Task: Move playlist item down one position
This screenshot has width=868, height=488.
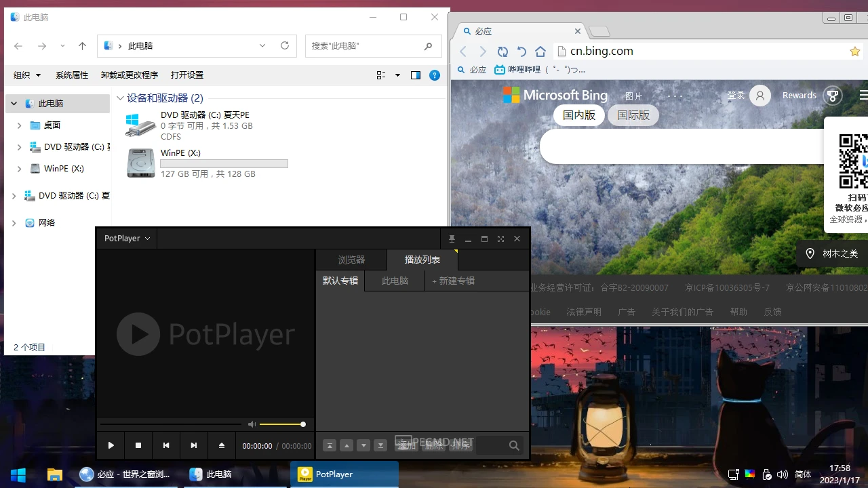Action: [363, 445]
